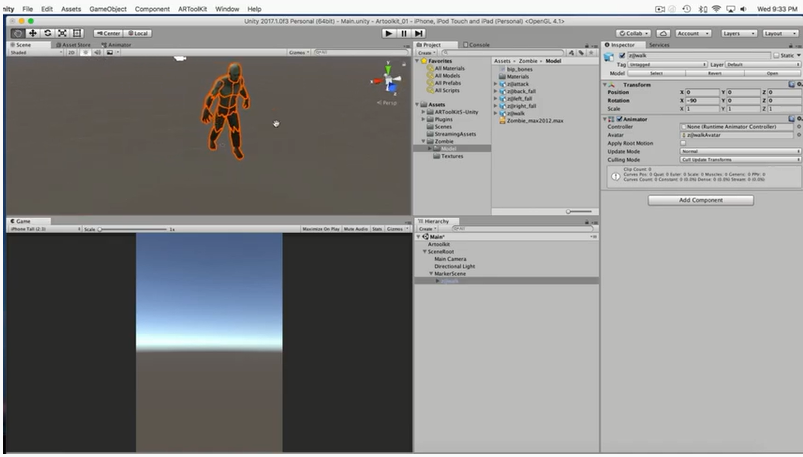Select the Move tool
The height and width of the screenshot is (457, 803).
(x=33, y=33)
